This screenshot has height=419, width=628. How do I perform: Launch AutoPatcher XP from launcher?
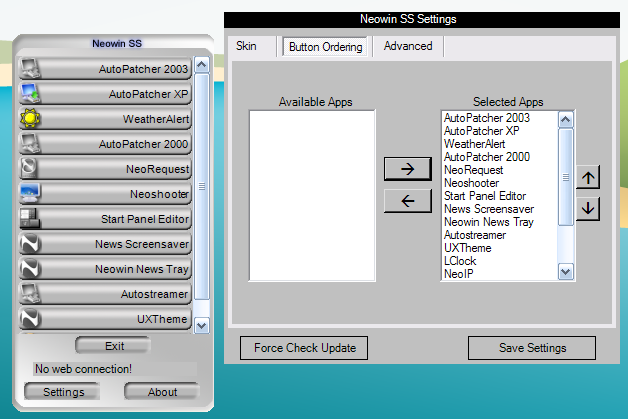(105, 94)
